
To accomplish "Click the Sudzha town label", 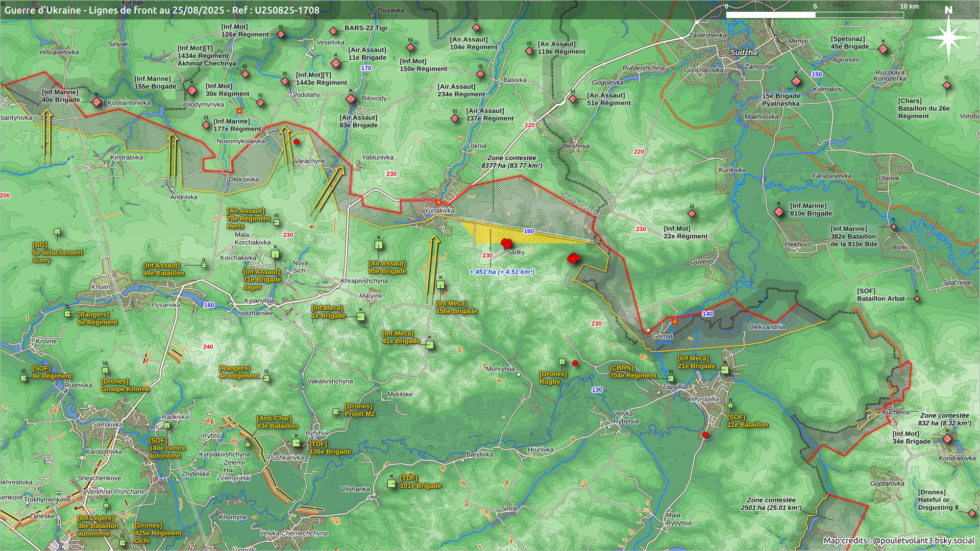I will coord(743,52).
